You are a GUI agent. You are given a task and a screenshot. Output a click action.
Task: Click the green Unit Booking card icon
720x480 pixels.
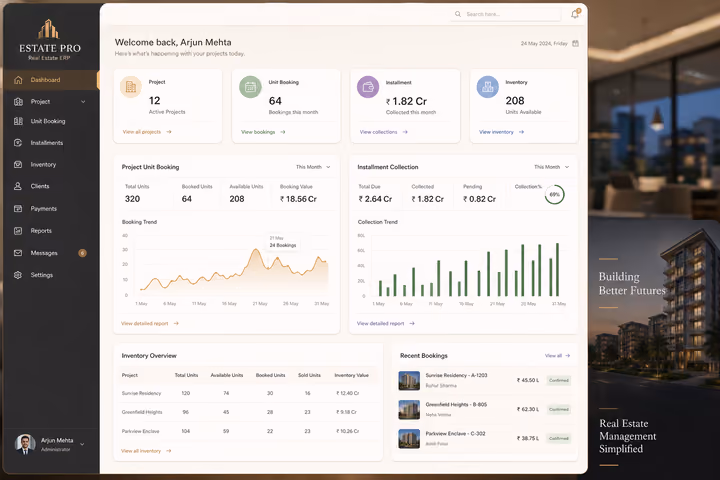[250, 87]
